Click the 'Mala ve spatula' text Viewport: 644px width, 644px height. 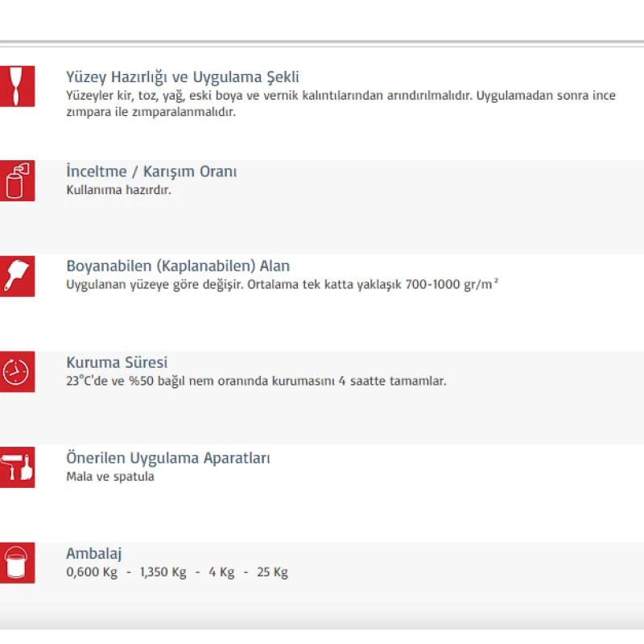pos(110,477)
